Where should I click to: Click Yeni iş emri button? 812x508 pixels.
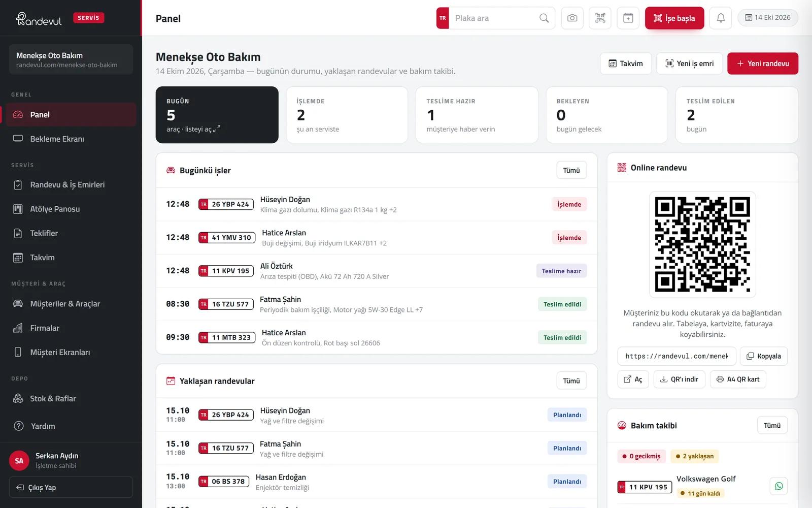coord(689,63)
